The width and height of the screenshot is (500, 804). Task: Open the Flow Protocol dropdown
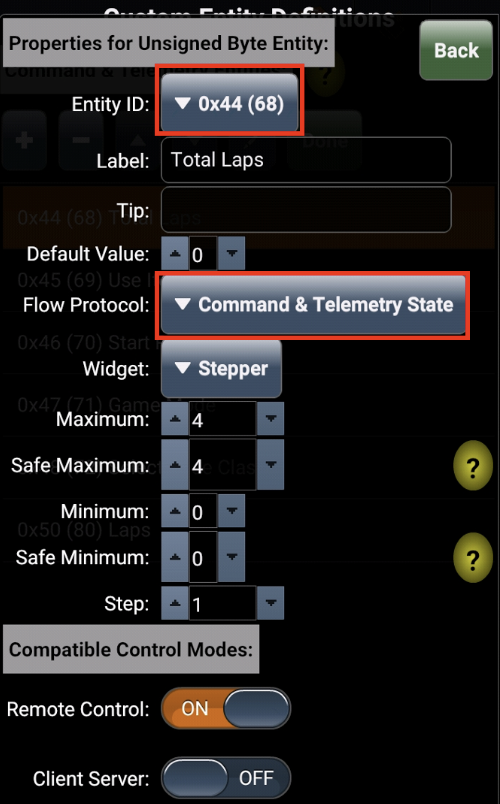click(313, 305)
